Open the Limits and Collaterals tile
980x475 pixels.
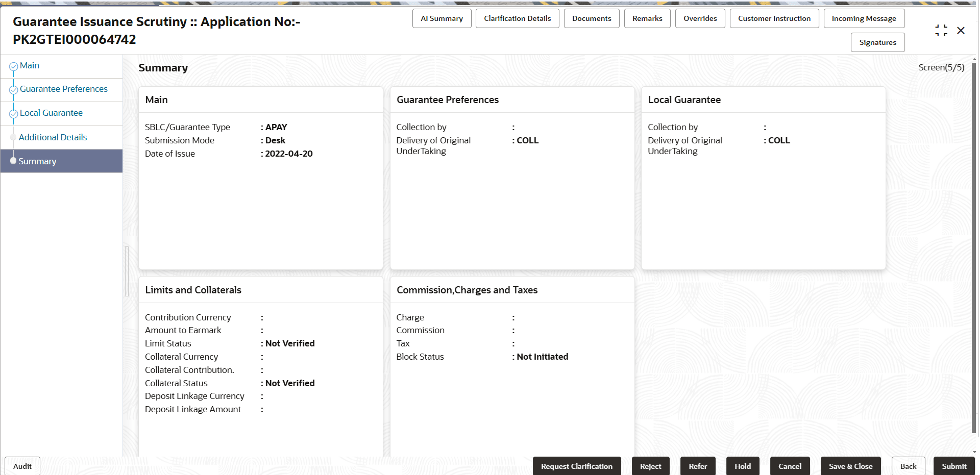261,366
